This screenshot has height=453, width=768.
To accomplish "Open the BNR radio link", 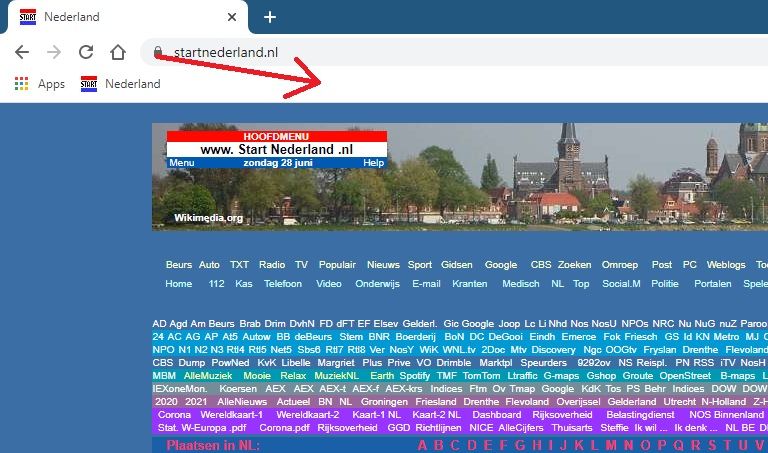I will [379, 337].
